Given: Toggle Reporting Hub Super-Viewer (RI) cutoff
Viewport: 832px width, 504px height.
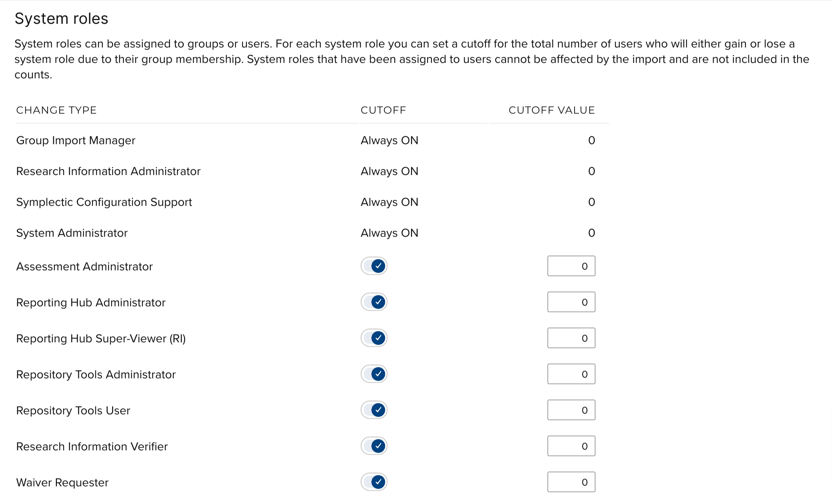Looking at the screenshot, I should tap(374, 338).
